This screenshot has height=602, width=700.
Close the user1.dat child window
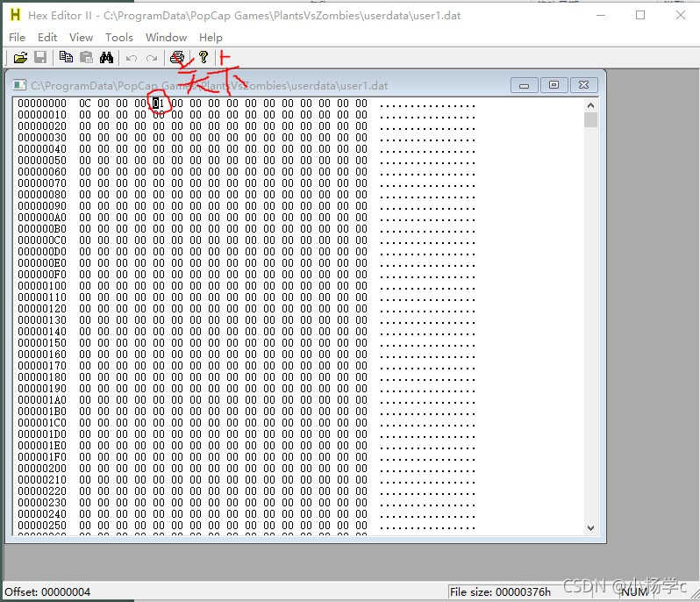pyautogui.click(x=583, y=85)
